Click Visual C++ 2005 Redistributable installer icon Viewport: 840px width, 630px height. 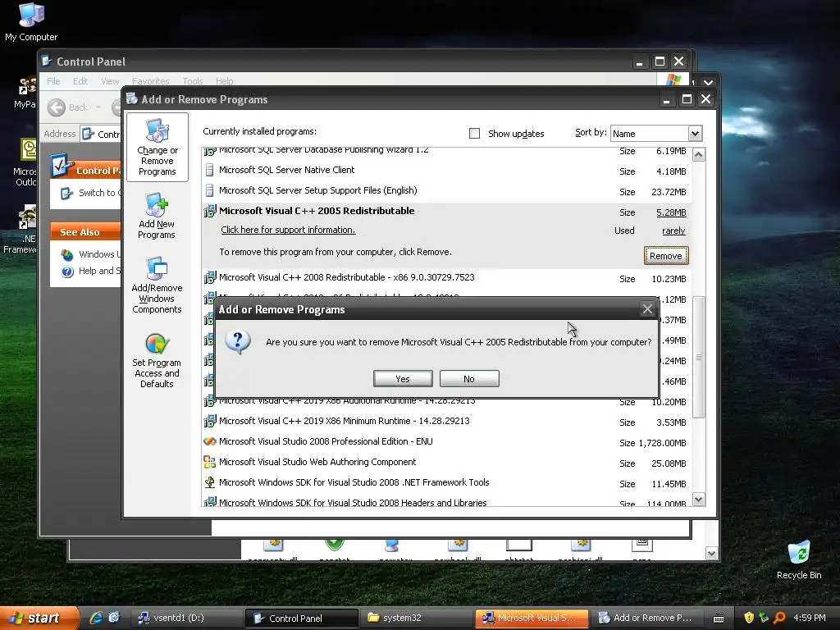point(209,211)
